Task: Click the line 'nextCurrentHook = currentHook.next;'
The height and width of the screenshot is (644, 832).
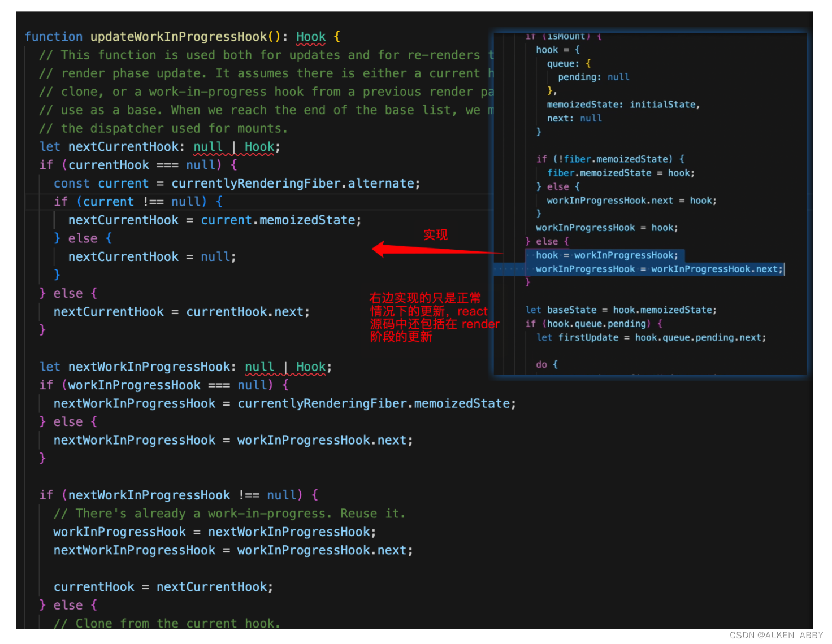Action: pos(181,312)
